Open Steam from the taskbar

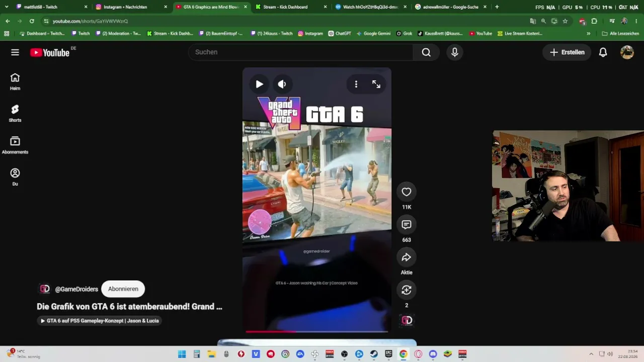click(x=374, y=354)
